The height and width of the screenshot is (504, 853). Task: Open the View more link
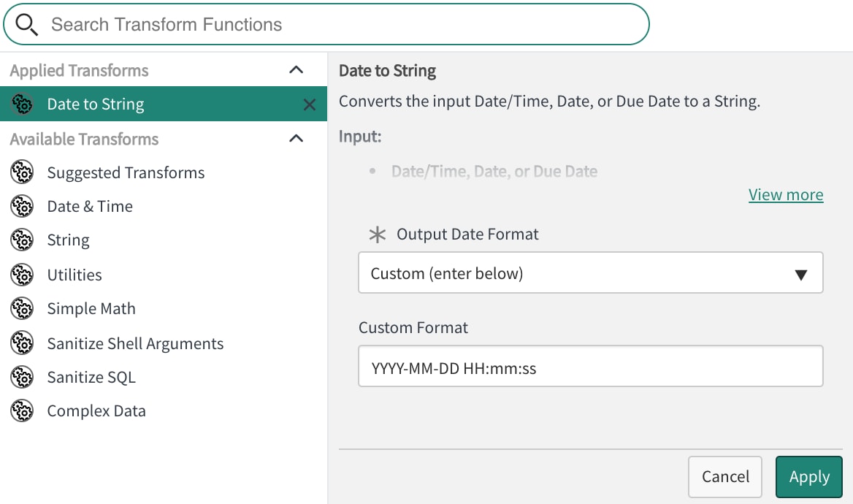tap(786, 194)
